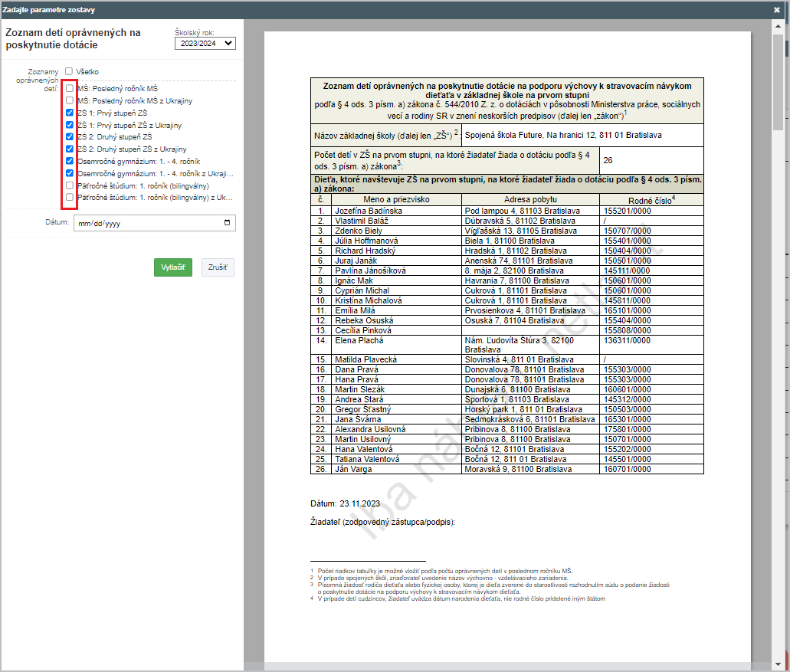The width and height of the screenshot is (790, 672).
Task: Click the name Matilda Plavecká
Action: 365,359
